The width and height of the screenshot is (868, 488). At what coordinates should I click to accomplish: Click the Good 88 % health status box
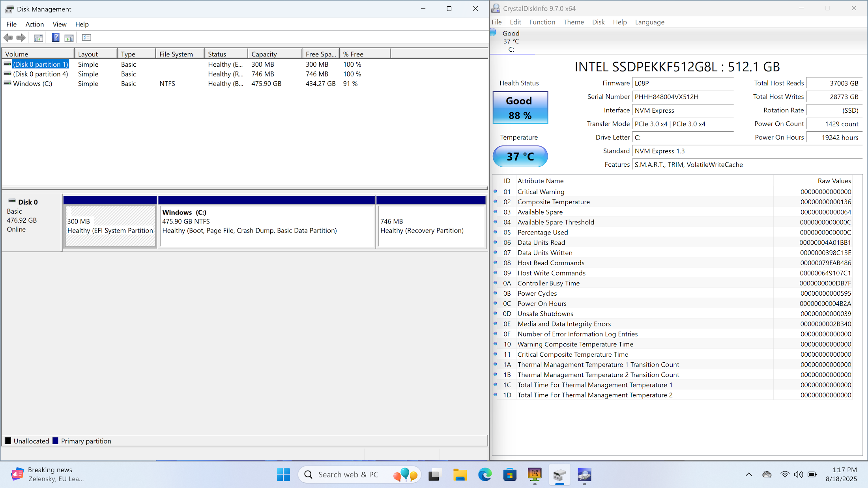(520, 108)
